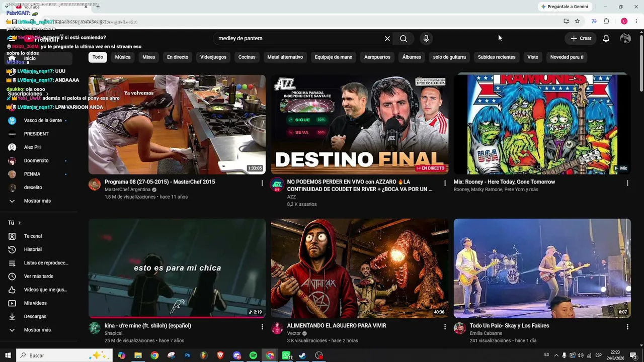
Task: Open the MasterChef Argentina channel avatar
Action: pos(95,185)
